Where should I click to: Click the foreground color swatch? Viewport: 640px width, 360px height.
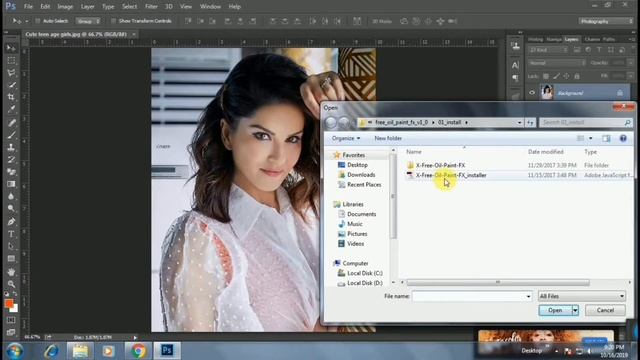9,303
